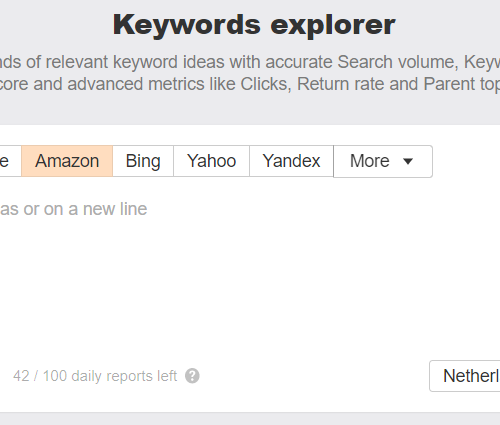Switch to the Bing tab
The height and width of the screenshot is (425, 500).
coord(143,161)
